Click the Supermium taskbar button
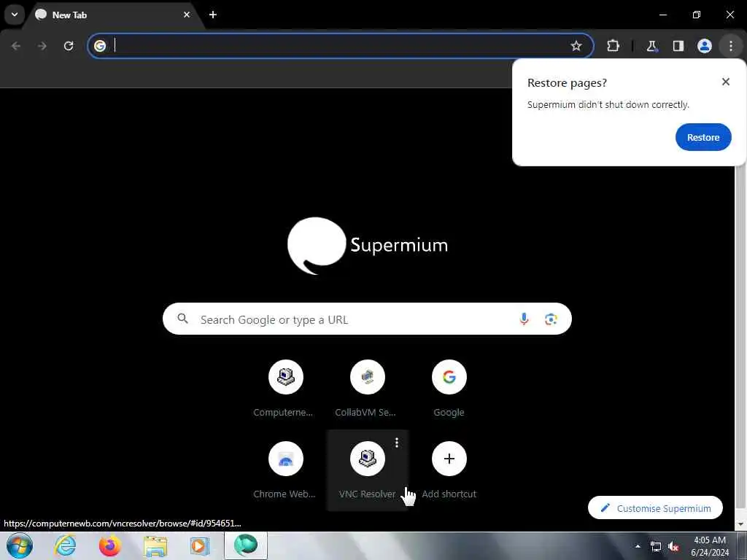The image size is (747, 560). (245, 545)
